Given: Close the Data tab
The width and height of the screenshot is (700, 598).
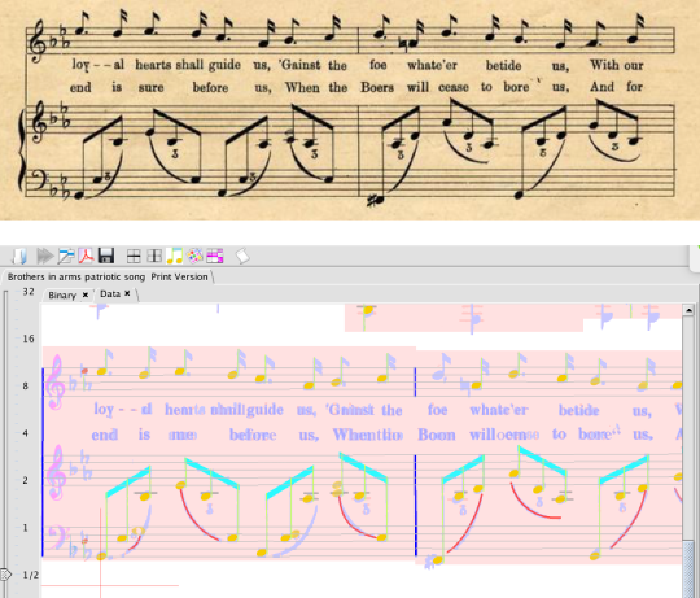Looking at the screenshot, I should click(127, 293).
